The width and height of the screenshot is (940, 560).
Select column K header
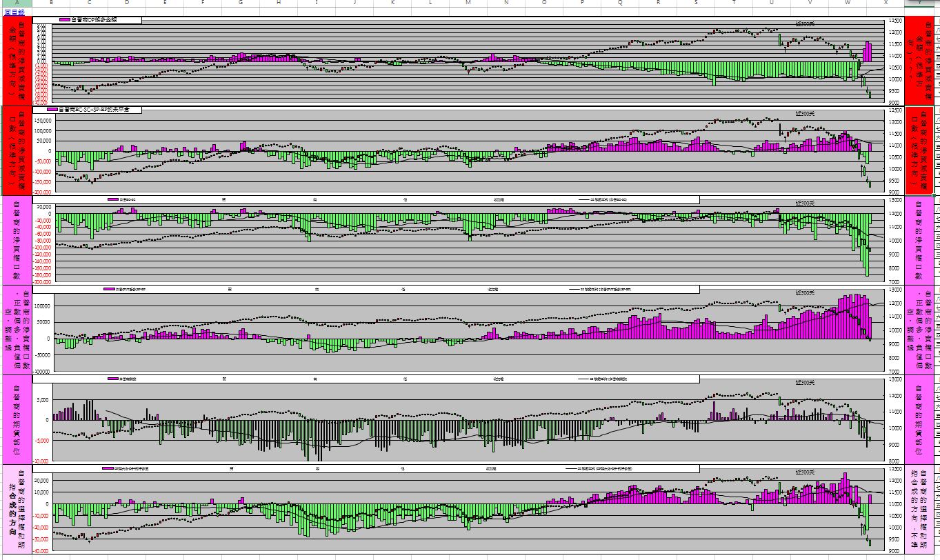(x=392, y=3)
